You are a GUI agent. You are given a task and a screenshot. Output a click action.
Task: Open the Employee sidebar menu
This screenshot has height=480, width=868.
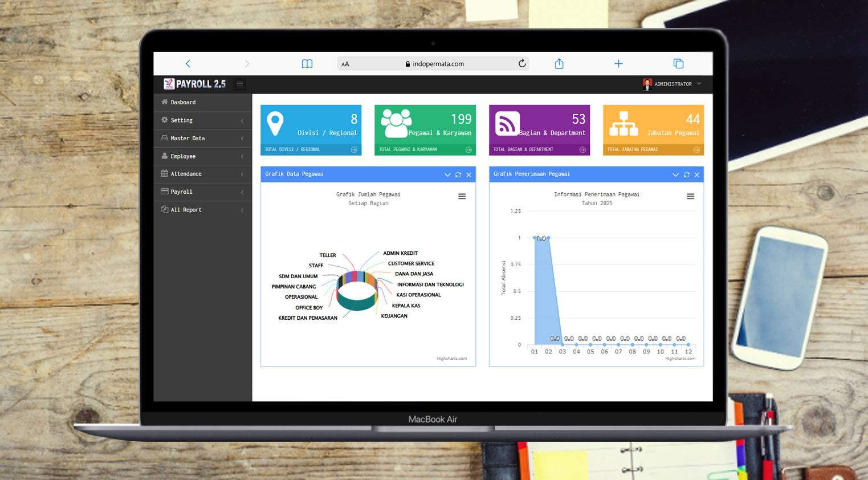pyautogui.click(x=202, y=156)
